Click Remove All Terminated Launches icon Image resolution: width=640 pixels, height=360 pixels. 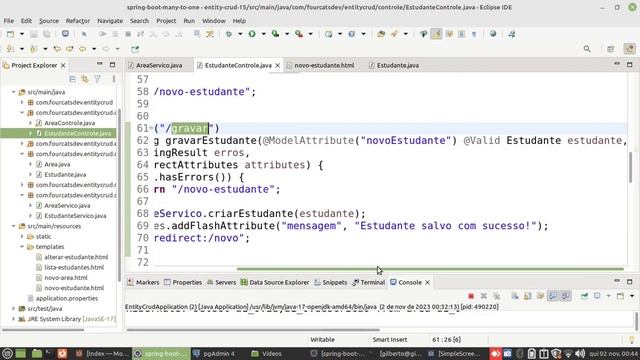pos(496,296)
